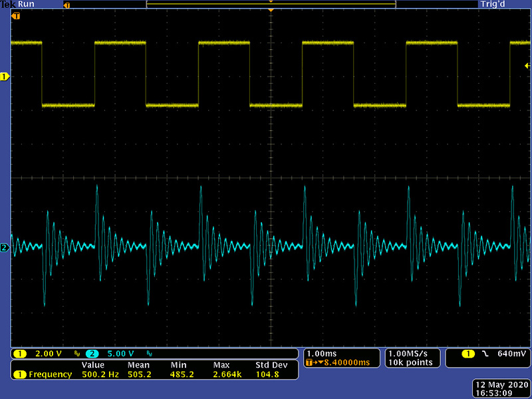Viewport: 532px width, 399px height.
Task: Click the channel 2 ground reference marker
Action: 5,248
